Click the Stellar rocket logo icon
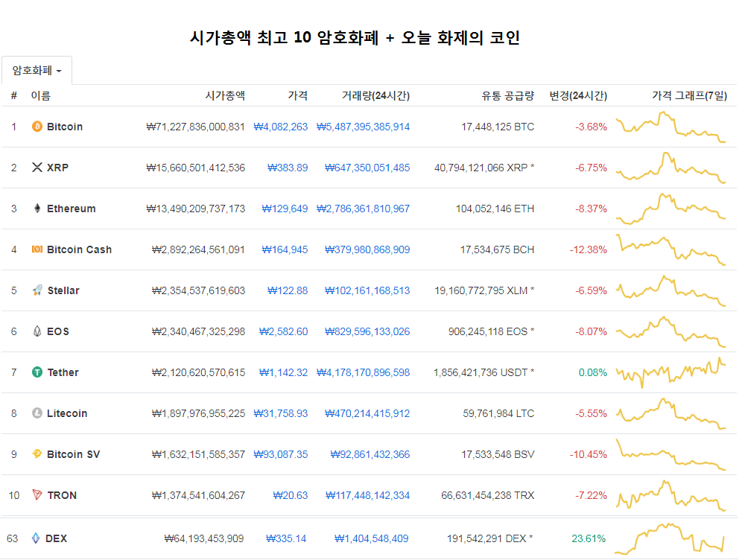The width and height of the screenshot is (745, 560). click(x=37, y=290)
